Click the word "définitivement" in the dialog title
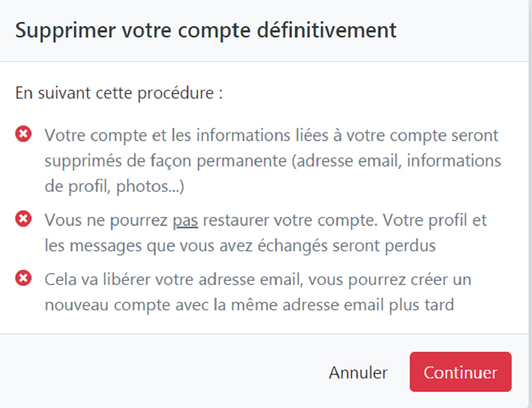 pos(327,30)
